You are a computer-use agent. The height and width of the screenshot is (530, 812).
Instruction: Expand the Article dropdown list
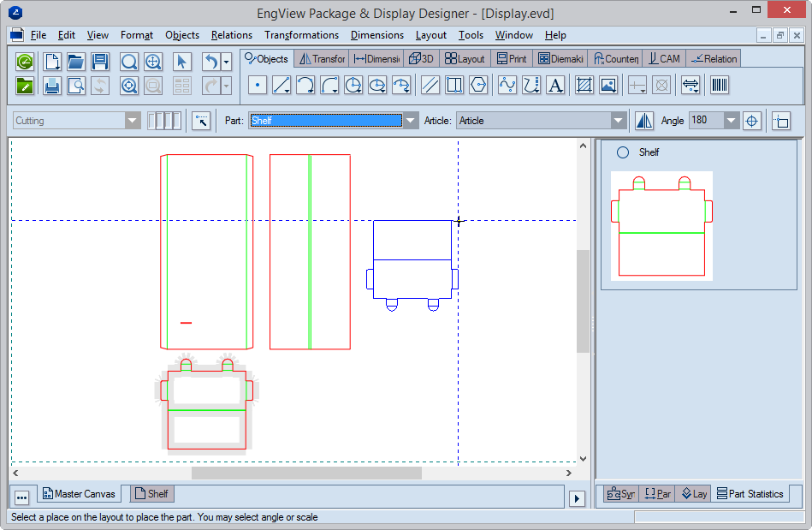[x=618, y=121]
